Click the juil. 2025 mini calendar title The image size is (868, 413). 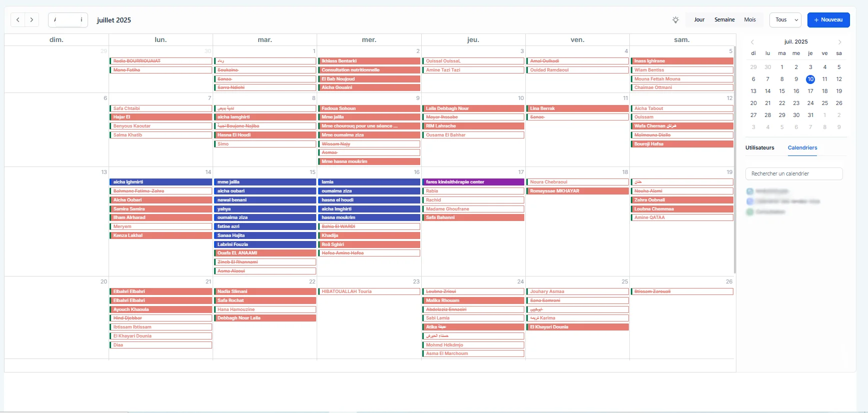(796, 42)
